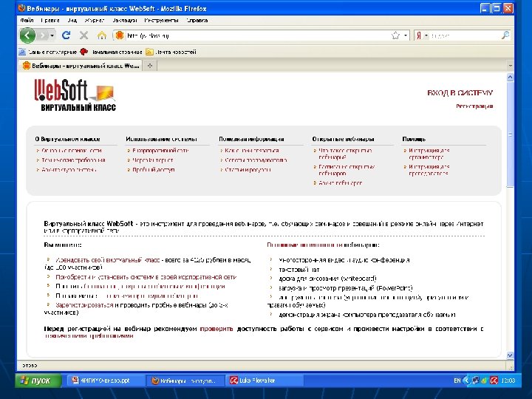Click the scrollbar down arrow

(x=510, y=355)
